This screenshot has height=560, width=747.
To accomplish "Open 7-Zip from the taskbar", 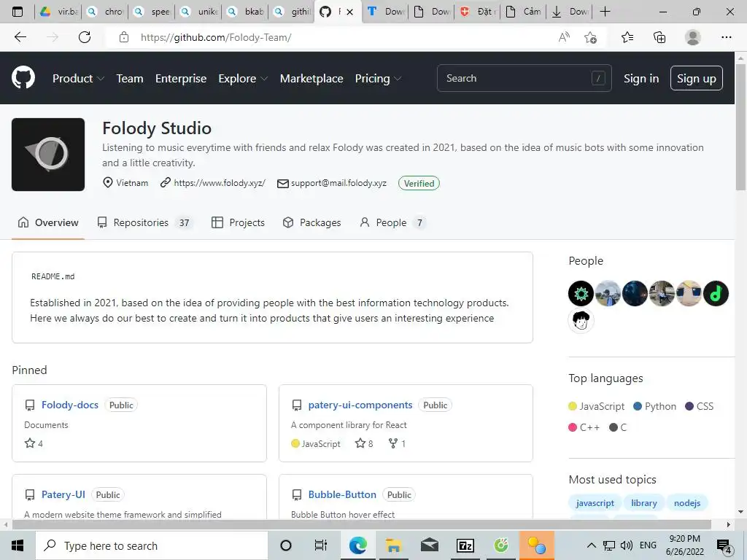I will (465, 545).
